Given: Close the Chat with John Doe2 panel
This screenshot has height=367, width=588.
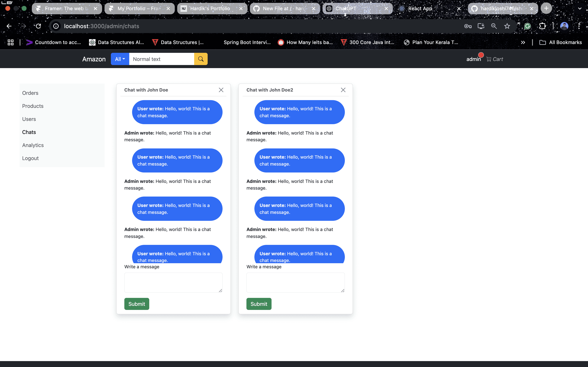Looking at the screenshot, I should pyautogui.click(x=343, y=90).
